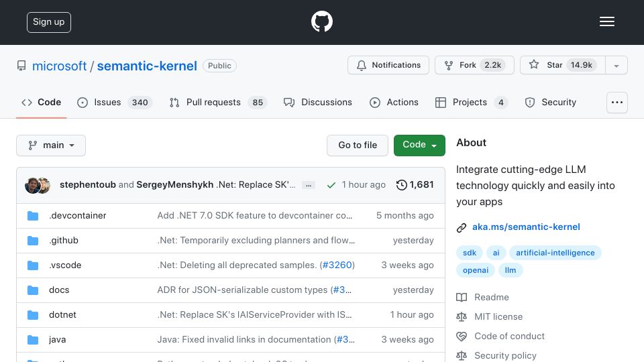Switch to the Code tab
Screen dimensions: 644x362
(x=41, y=102)
